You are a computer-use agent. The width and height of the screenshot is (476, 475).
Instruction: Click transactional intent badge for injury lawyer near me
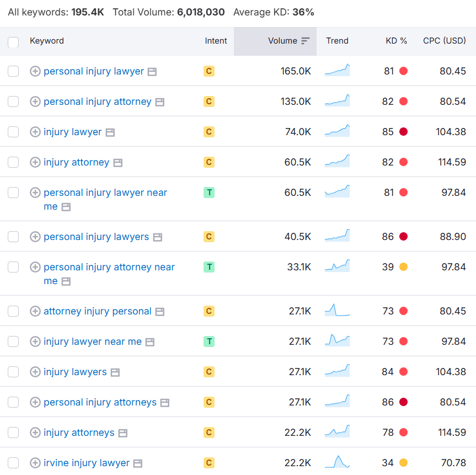209,341
